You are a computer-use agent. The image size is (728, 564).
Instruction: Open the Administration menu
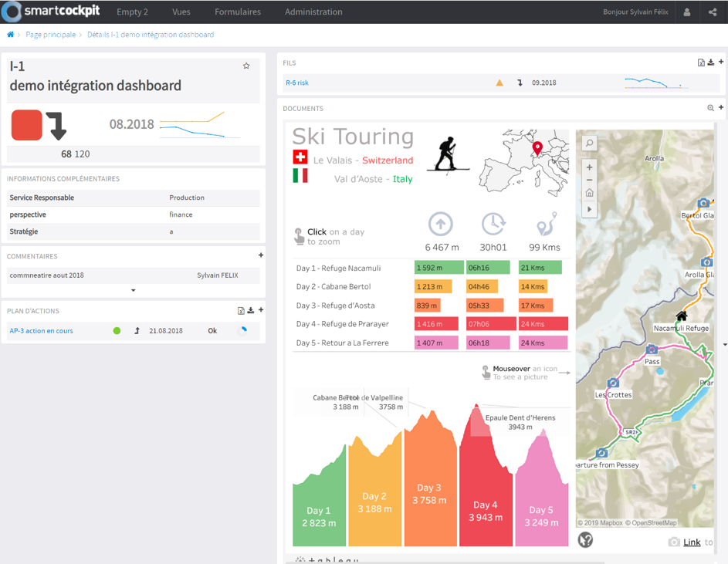tap(313, 12)
